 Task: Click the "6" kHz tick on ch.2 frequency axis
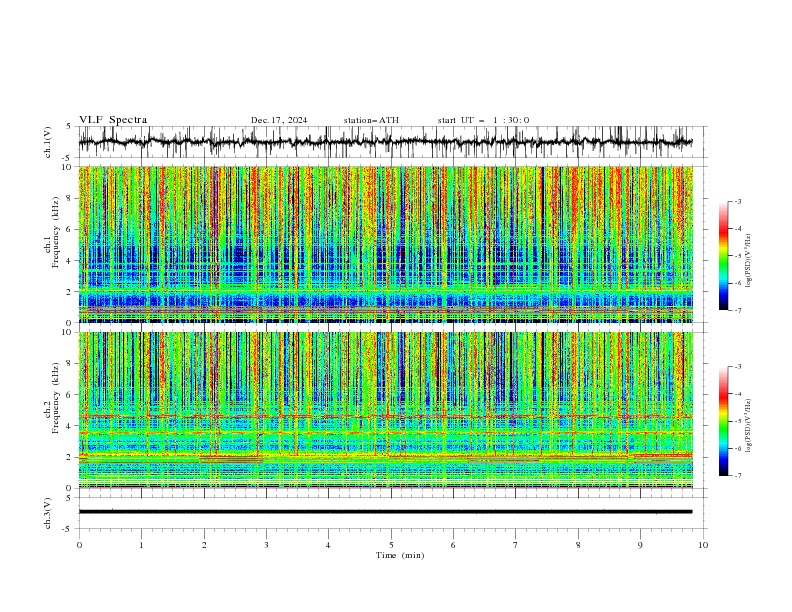(70, 395)
